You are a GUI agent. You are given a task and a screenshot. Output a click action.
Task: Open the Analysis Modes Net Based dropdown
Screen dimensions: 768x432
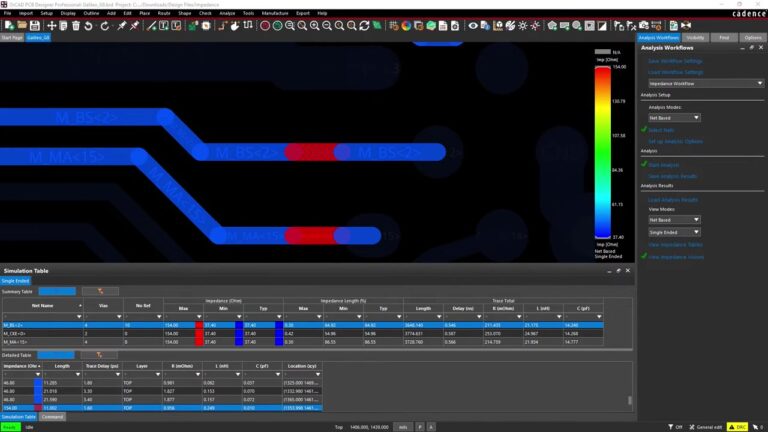[x=674, y=118]
